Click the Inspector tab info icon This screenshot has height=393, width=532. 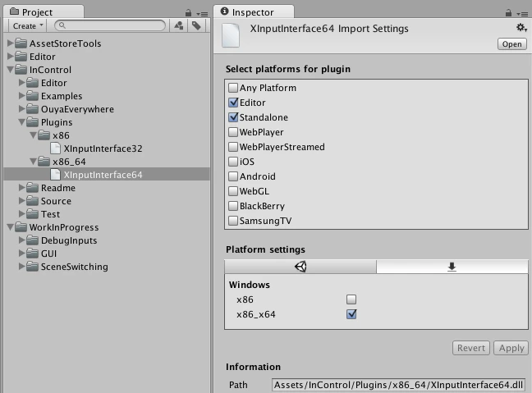click(224, 11)
